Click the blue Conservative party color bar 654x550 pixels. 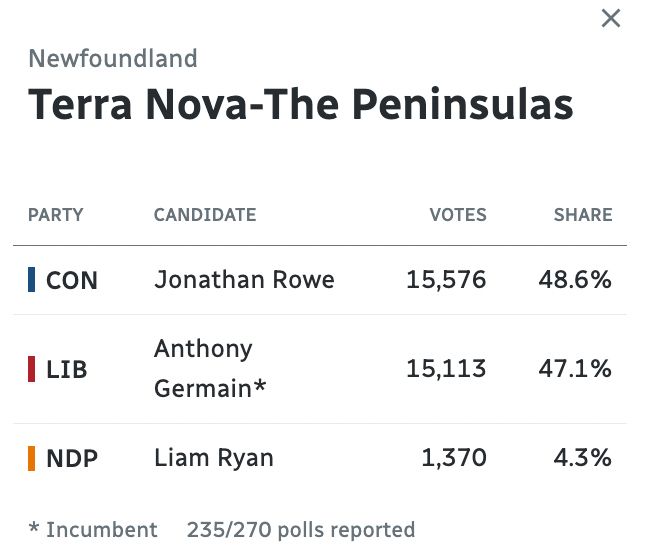pyautogui.click(x=31, y=279)
